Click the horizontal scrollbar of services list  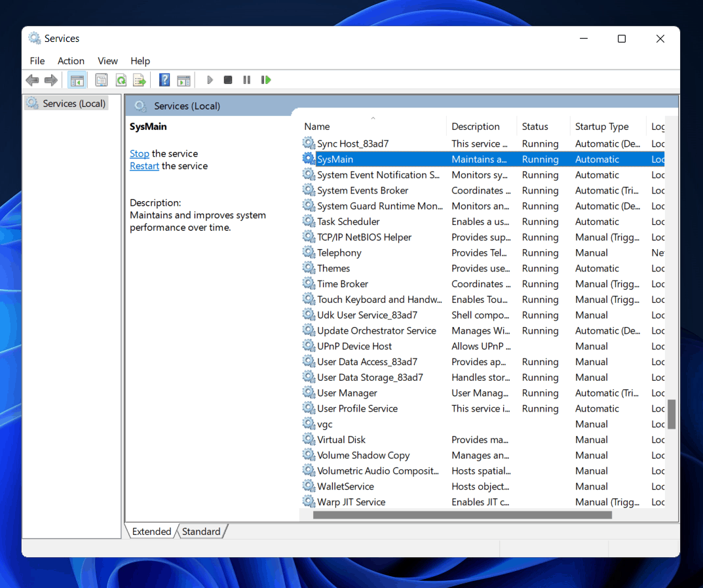[x=462, y=515]
